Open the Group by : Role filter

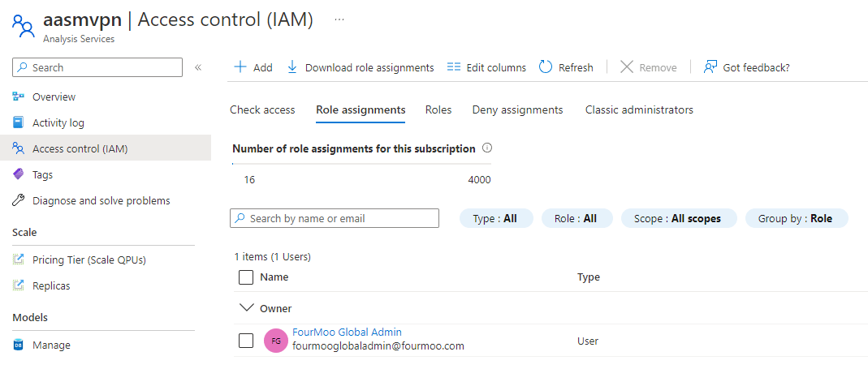pyautogui.click(x=796, y=218)
